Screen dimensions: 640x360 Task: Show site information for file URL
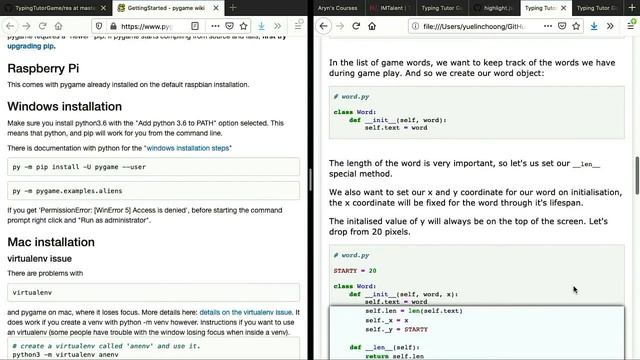(x=415, y=26)
